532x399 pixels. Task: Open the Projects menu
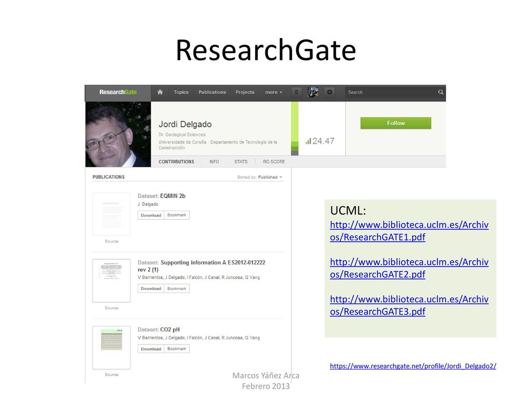pos(245,92)
